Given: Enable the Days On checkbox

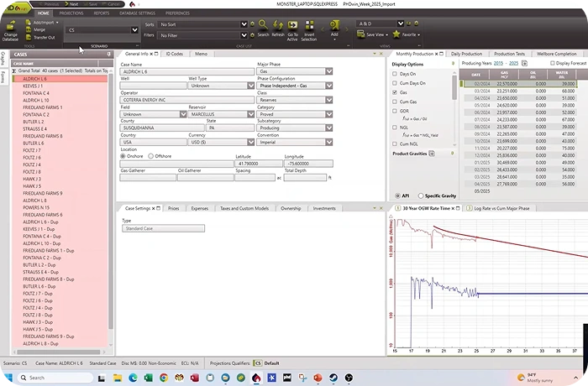Looking at the screenshot, I should click(x=395, y=74).
